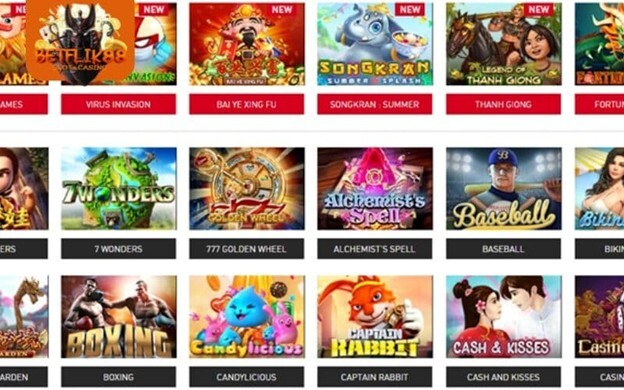Click the CANDYLICIOUS label button
Screen dimensions: 624x390
pos(247,377)
